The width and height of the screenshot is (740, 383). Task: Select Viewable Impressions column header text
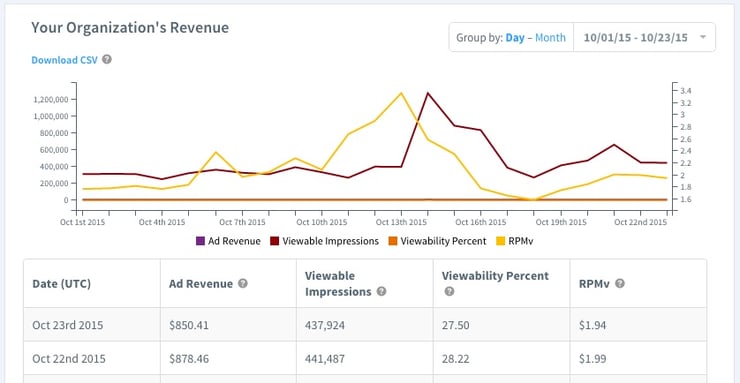[338, 283]
